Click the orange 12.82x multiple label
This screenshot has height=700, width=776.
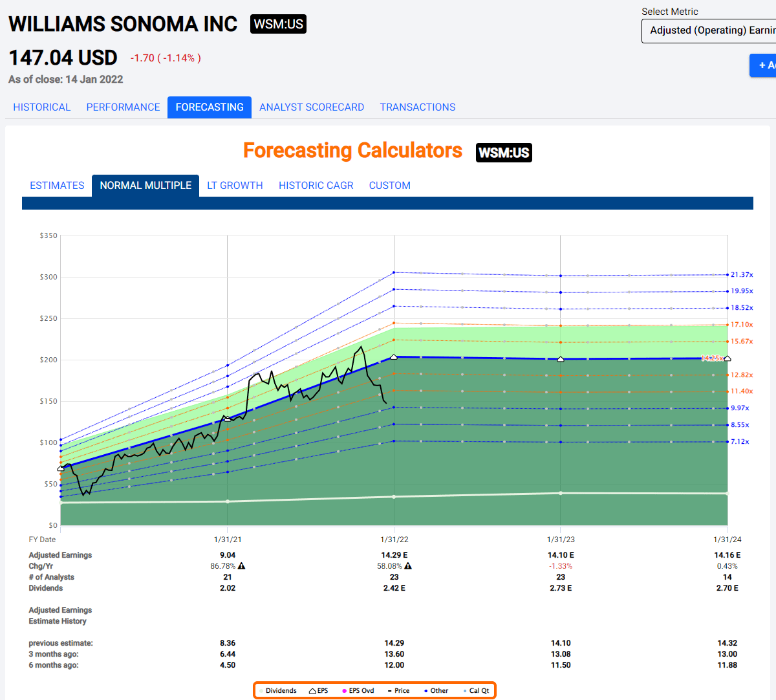pyautogui.click(x=742, y=375)
